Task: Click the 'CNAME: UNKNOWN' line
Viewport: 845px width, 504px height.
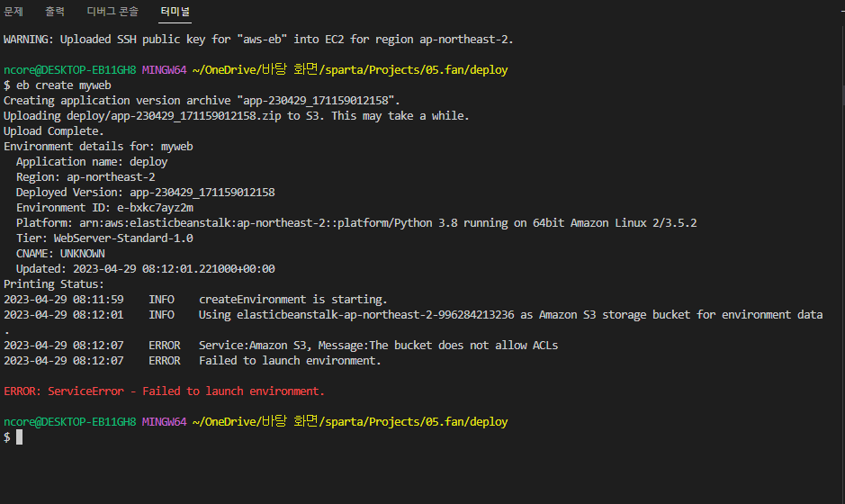Action: [60, 253]
